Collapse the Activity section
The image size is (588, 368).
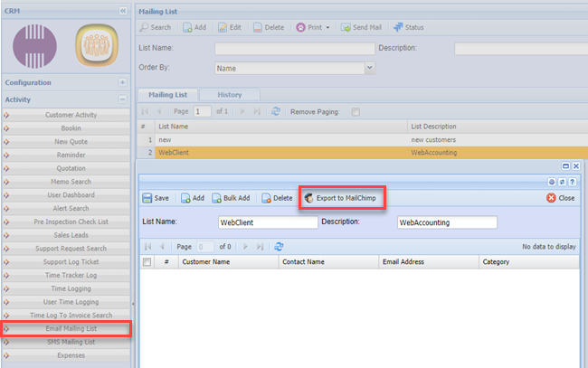pos(122,99)
